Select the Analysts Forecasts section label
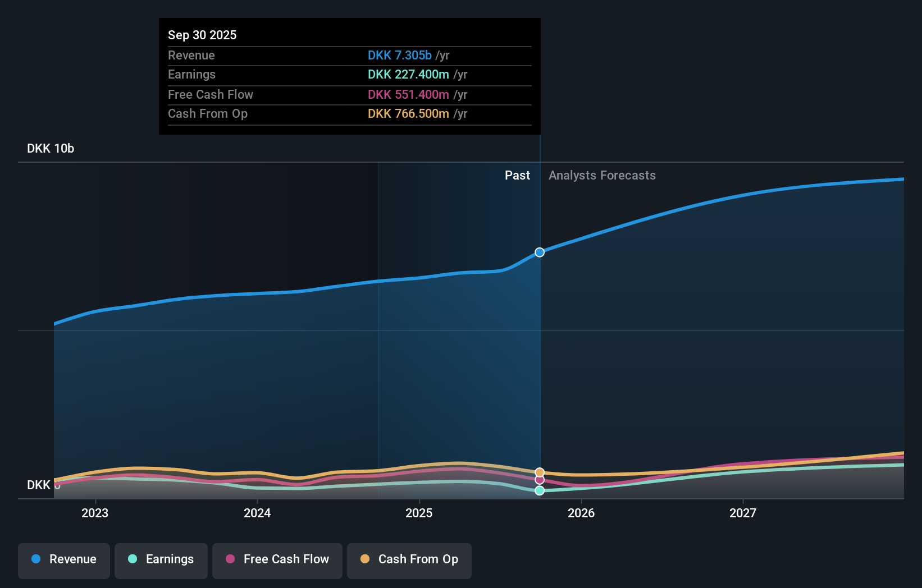Image resolution: width=922 pixels, height=588 pixels. tap(602, 175)
